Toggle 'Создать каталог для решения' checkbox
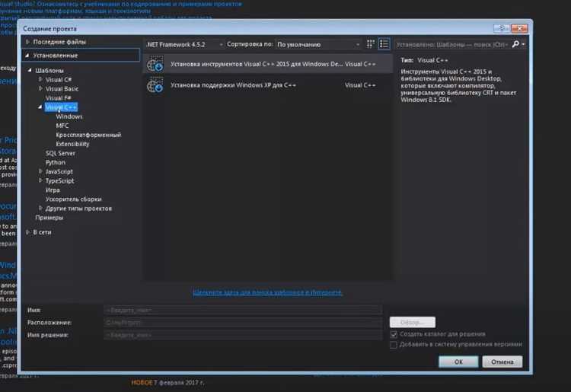The width and height of the screenshot is (571, 392). 394,334
